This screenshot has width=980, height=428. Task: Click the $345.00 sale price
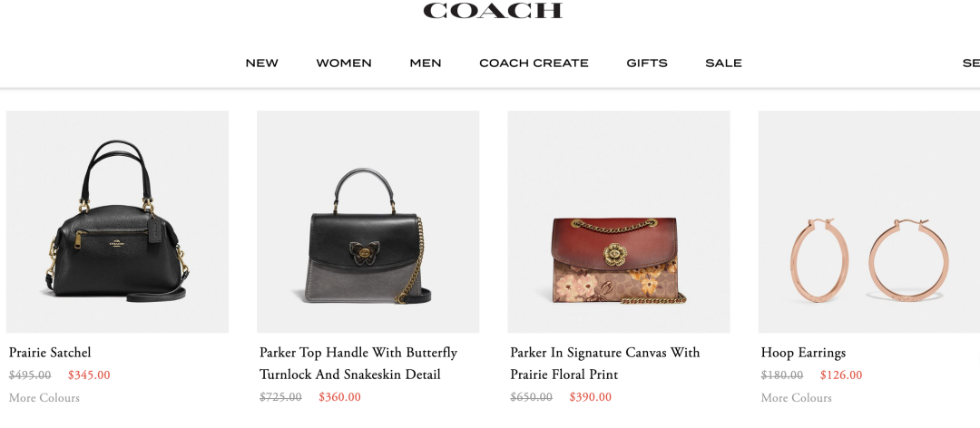89,375
